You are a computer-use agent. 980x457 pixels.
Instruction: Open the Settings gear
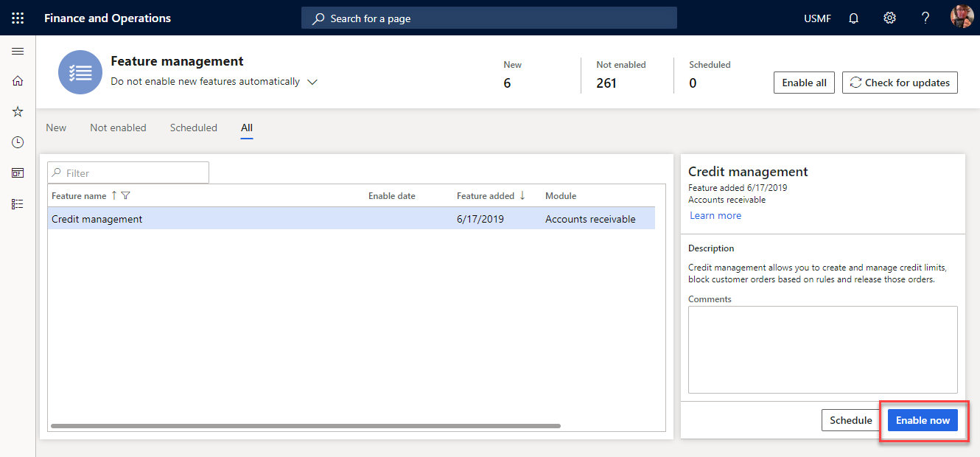pos(889,18)
